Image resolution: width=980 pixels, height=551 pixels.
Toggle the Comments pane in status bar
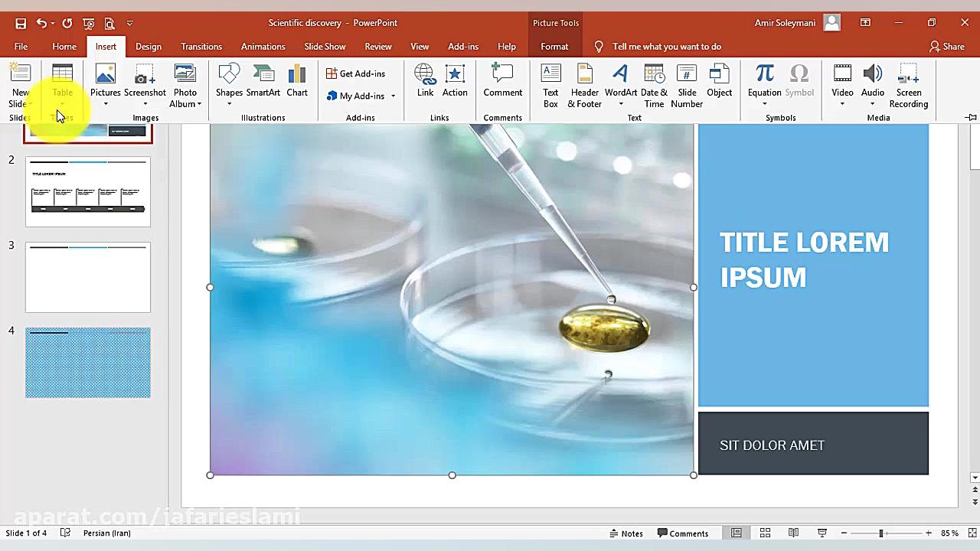point(682,533)
